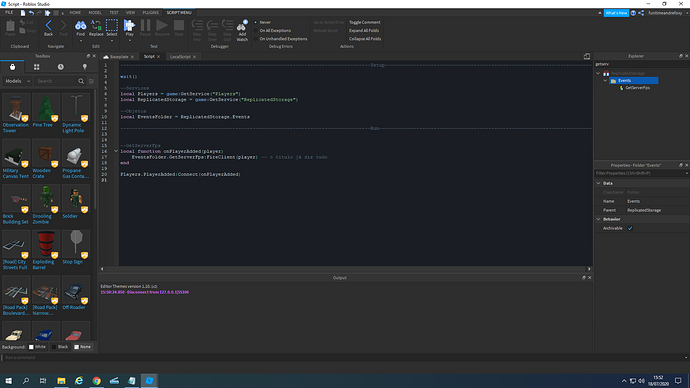Click the Toolbox search field

point(56,81)
